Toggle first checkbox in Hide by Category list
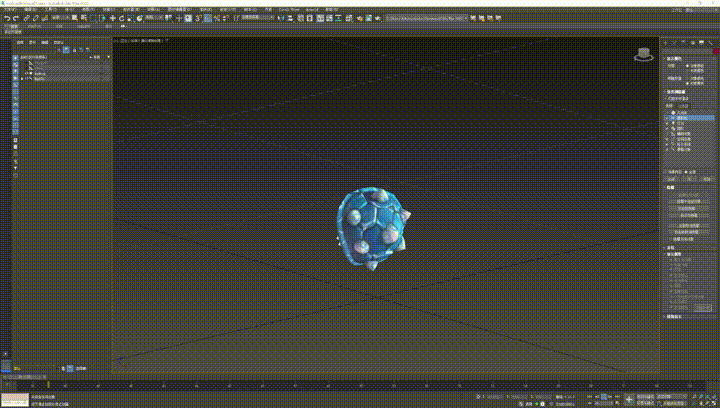The width and height of the screenshot is (720, 408). point(667,113)
